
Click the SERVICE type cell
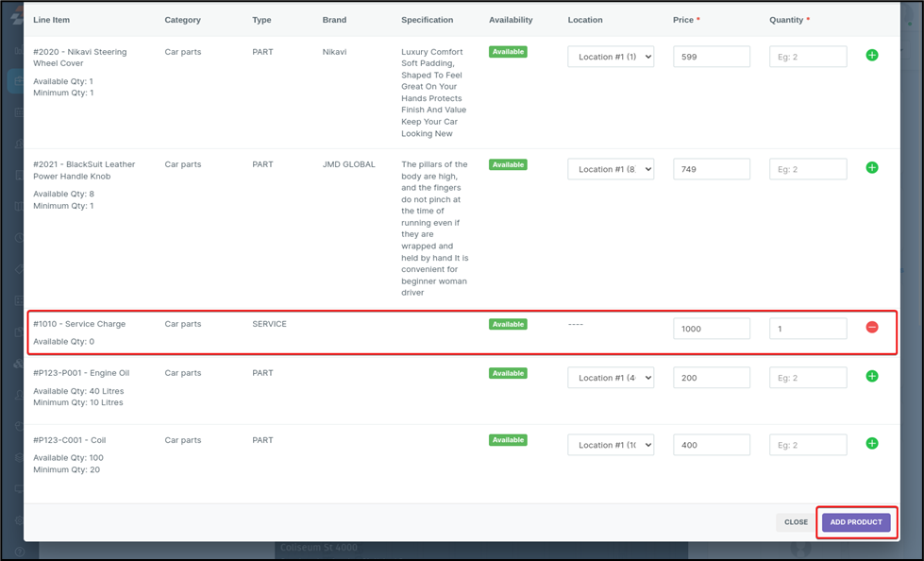[269, 324]
